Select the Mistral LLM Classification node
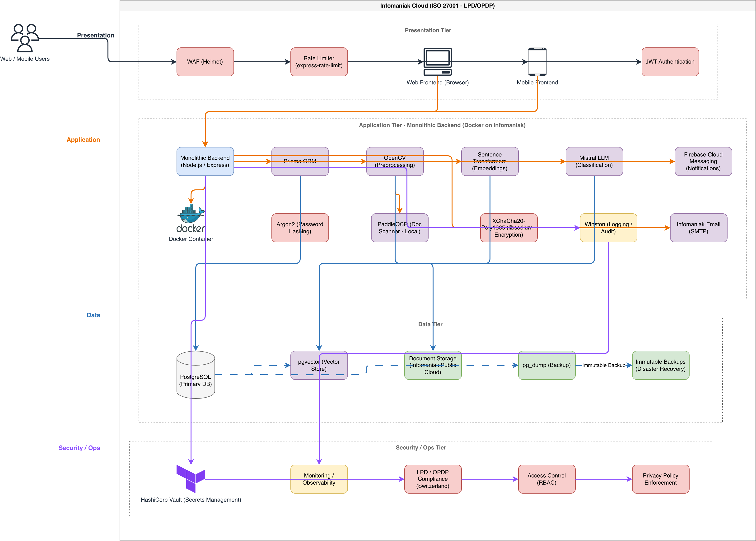 coord(594,161)
